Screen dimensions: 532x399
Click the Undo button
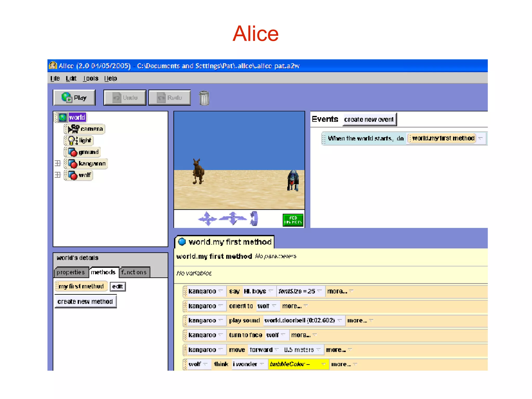pos(125,98)
